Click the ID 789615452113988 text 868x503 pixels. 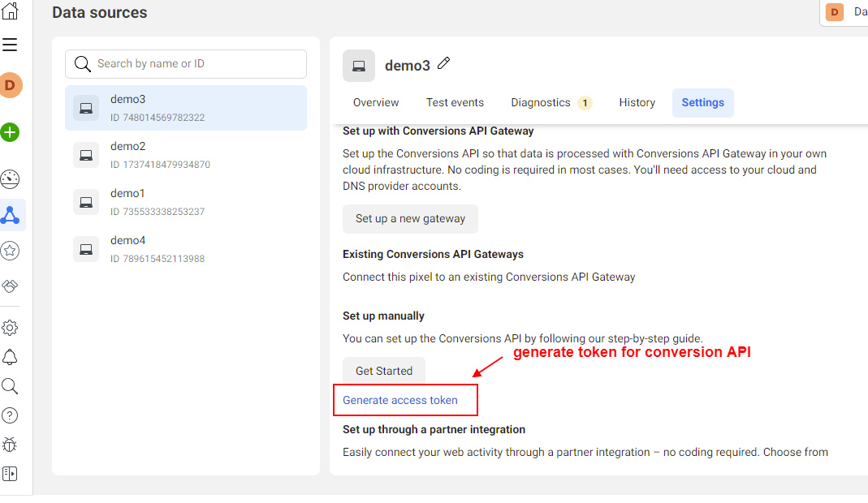click(x=158, y=259)
